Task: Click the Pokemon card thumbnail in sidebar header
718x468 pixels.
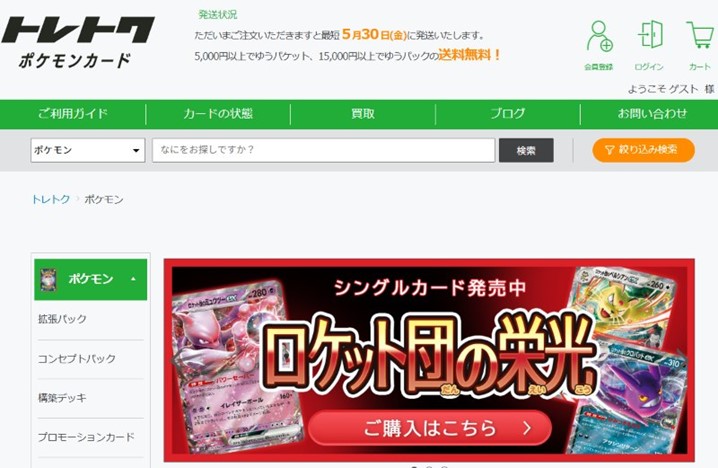Action: click(48, 279)
